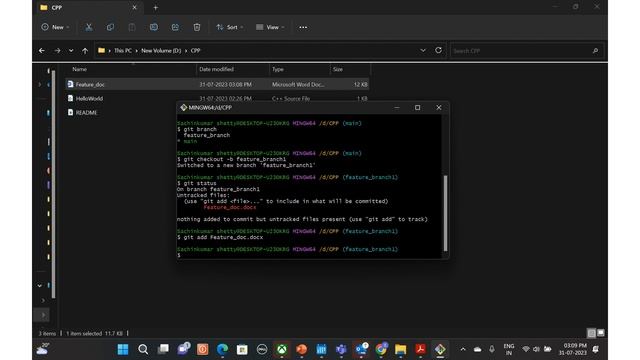
Task: Minimize the MINGW64 terminal window
Action: coord(397,107)
